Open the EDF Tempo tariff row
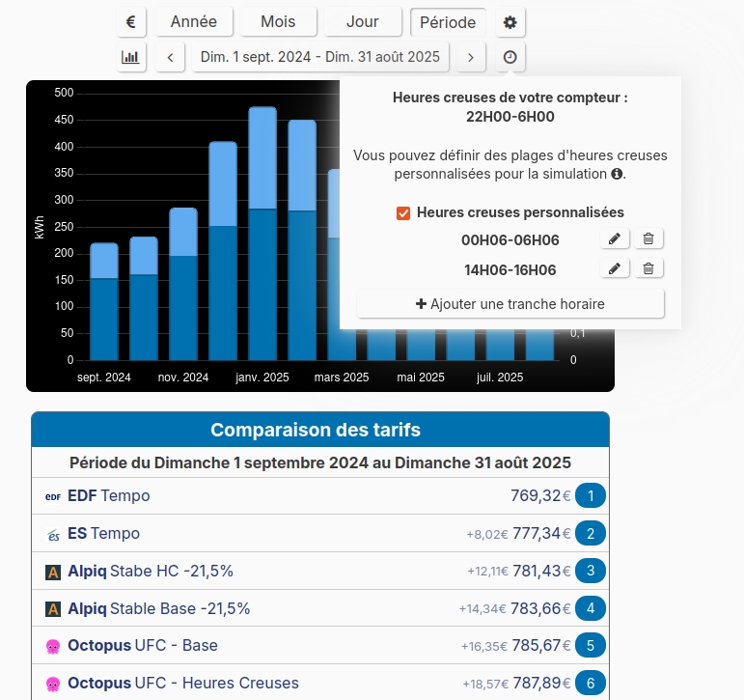Viewport: 744px width, 700px height. (x=320, y=496)
